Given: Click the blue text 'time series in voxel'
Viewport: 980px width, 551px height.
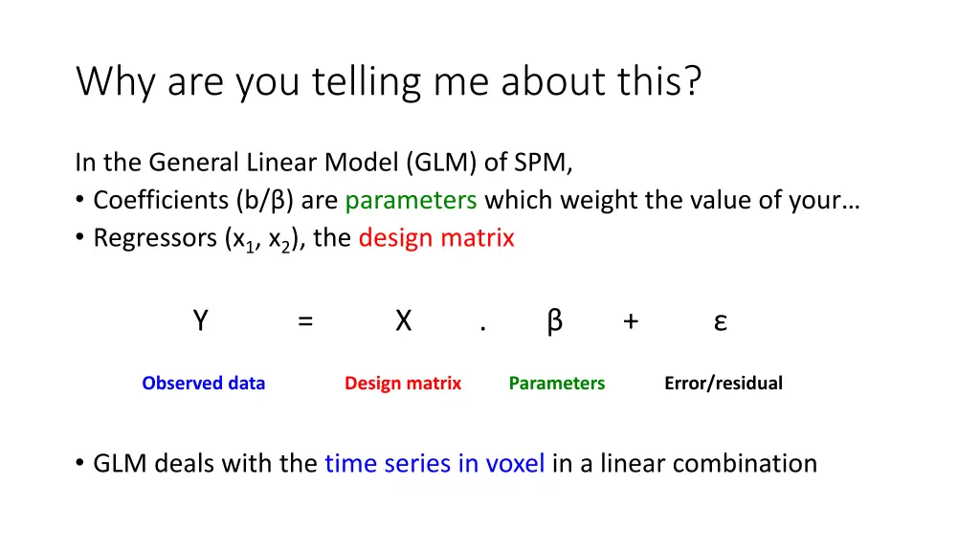Looking at the screenshot, I should tap(434, 464).
